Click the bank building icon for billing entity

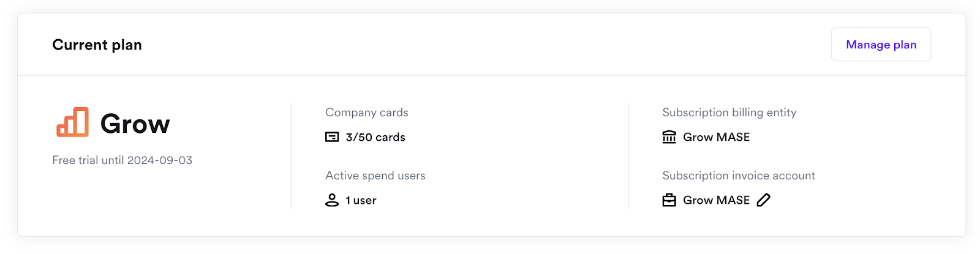click(669, 137)
